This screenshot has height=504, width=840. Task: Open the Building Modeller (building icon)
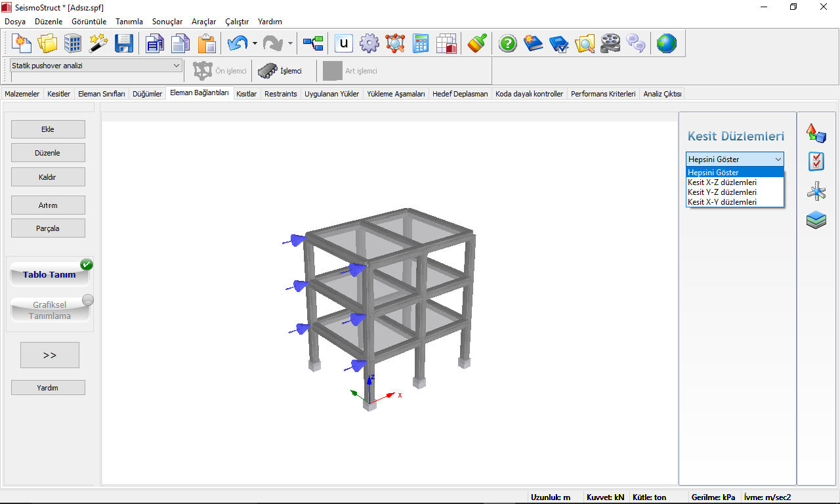pos(73,44)
